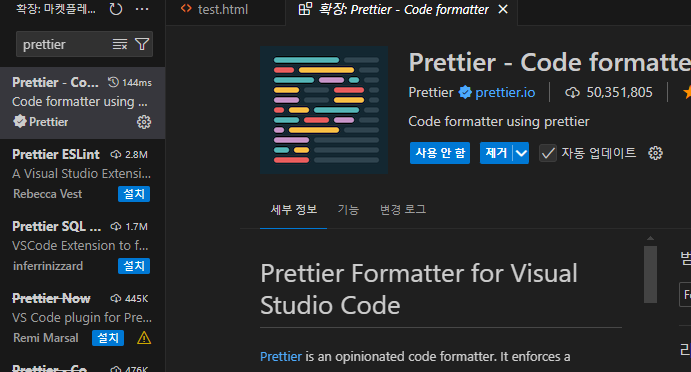Click the 사용 안 함 button

point(440,153)
